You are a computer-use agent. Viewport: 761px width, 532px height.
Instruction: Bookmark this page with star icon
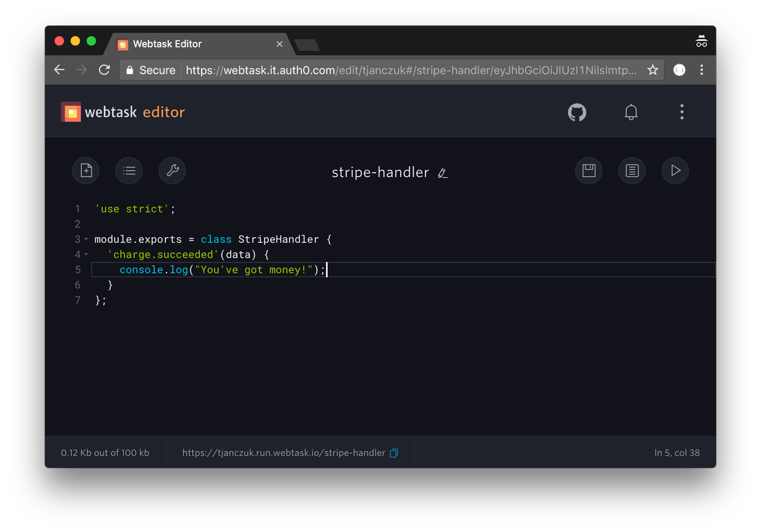click(x=653, y=70)
